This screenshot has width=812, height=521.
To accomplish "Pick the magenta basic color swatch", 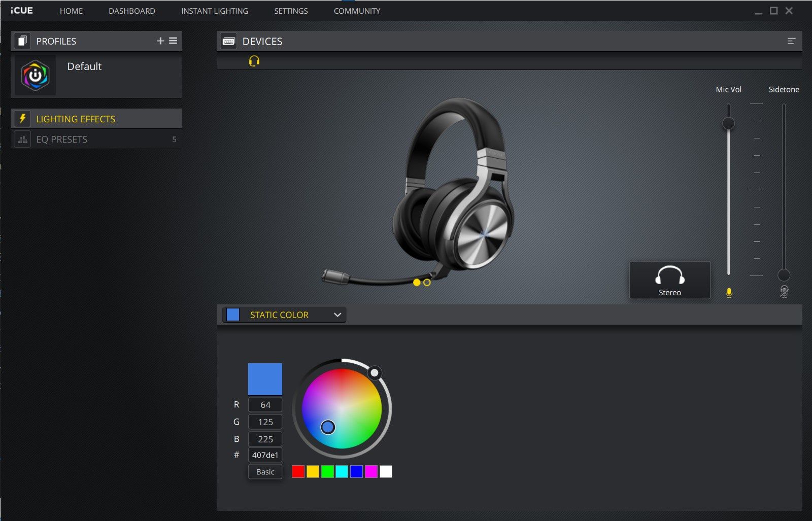I will point(371,472).
